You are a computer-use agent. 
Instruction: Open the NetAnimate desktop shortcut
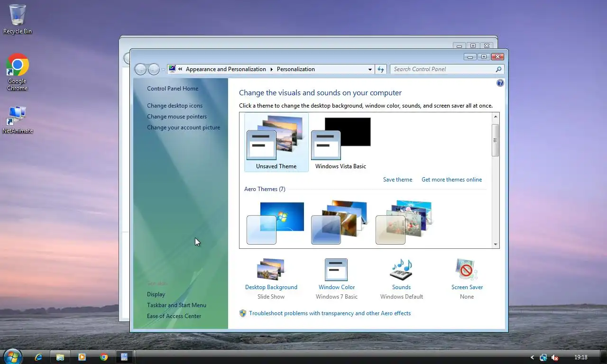(x=18, y=115)
